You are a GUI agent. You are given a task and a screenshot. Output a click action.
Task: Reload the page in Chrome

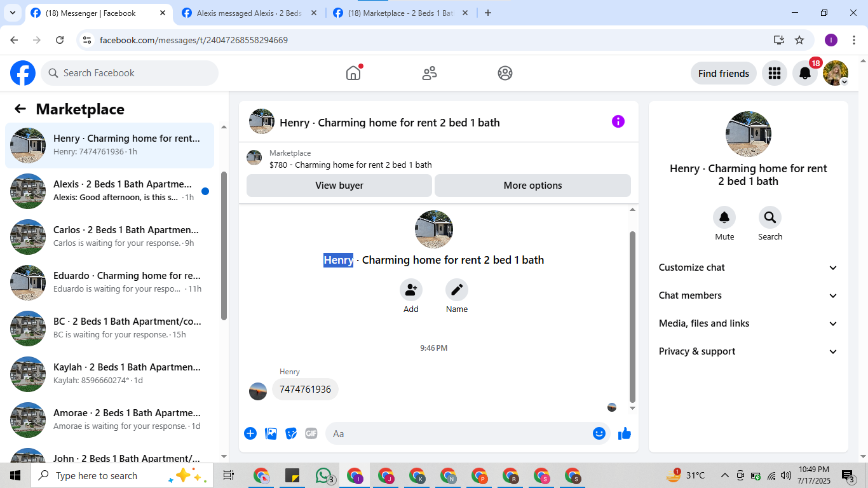(60, 40)
